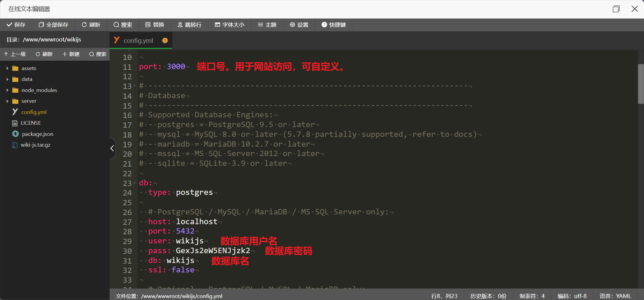The height and width of the screenshot is (300, 644).
Task: Click 历史版本: 0份 in status bar
Action: [489, 296]
